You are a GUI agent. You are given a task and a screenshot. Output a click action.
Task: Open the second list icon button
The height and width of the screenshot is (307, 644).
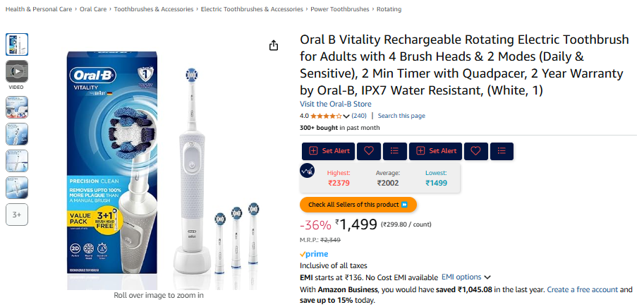click(x=502, y=151)
